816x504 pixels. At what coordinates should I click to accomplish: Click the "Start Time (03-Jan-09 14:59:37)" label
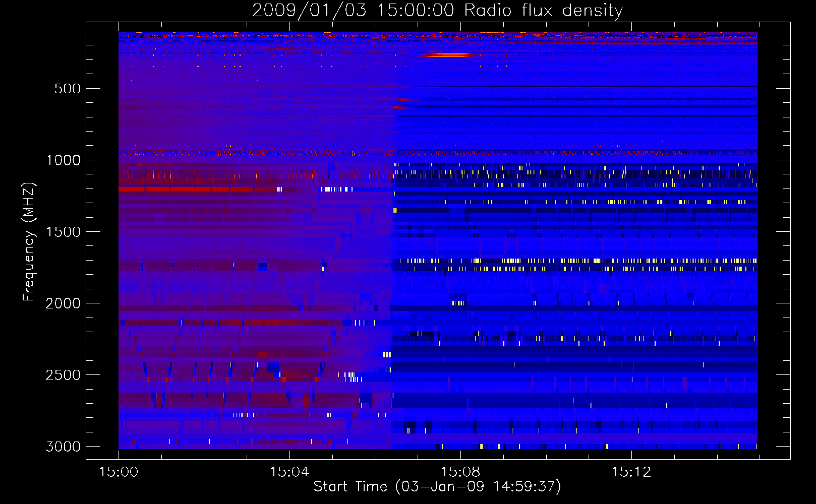437,487
